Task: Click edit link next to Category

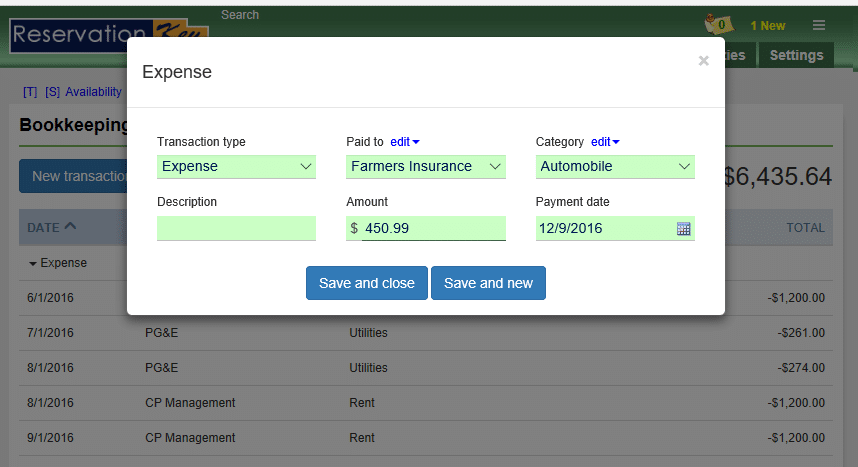Action: (605, 142)
